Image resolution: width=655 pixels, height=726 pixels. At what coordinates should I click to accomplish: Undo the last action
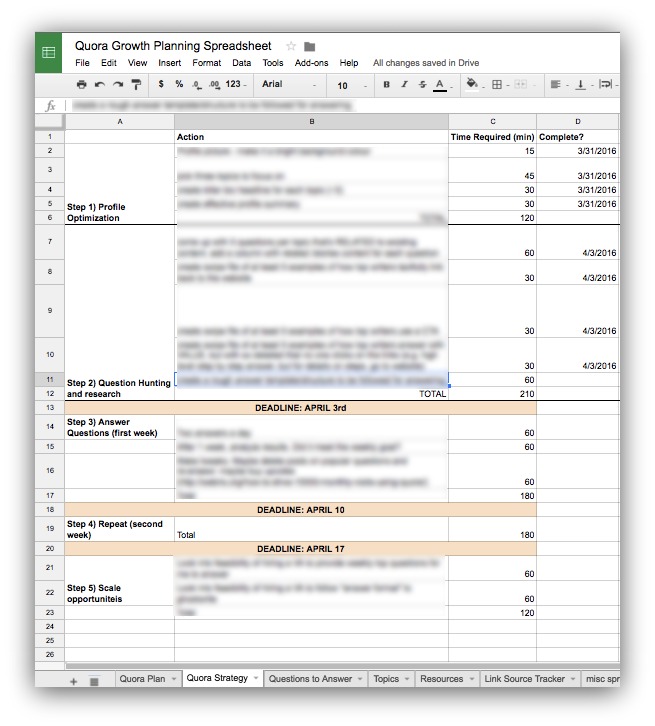pos(100,84)
